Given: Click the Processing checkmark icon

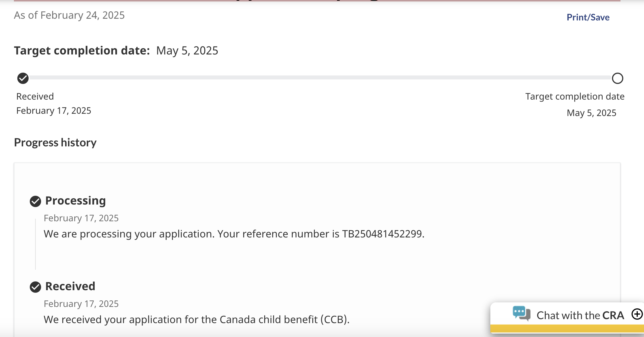Looking at the screenshot, I should point(35,201).
